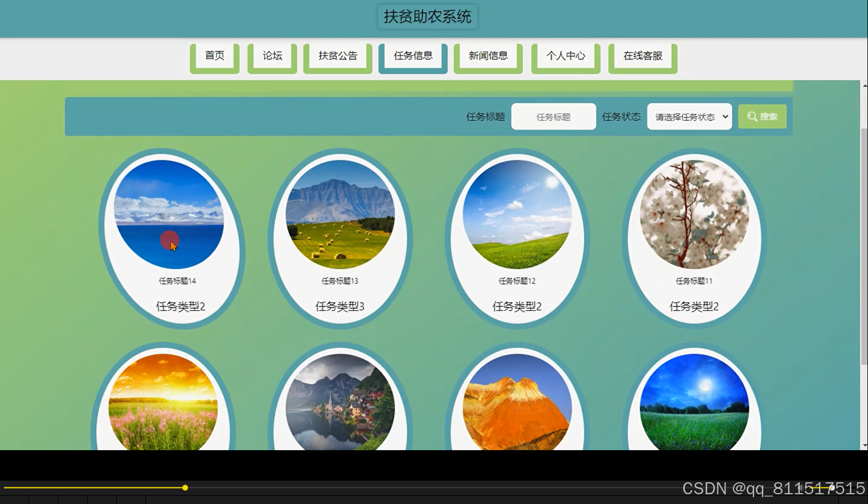The width and height of the screenshot is (868, 504).
Task: Navigate to the 首页 home page
Action: click(x=214, y=56)
